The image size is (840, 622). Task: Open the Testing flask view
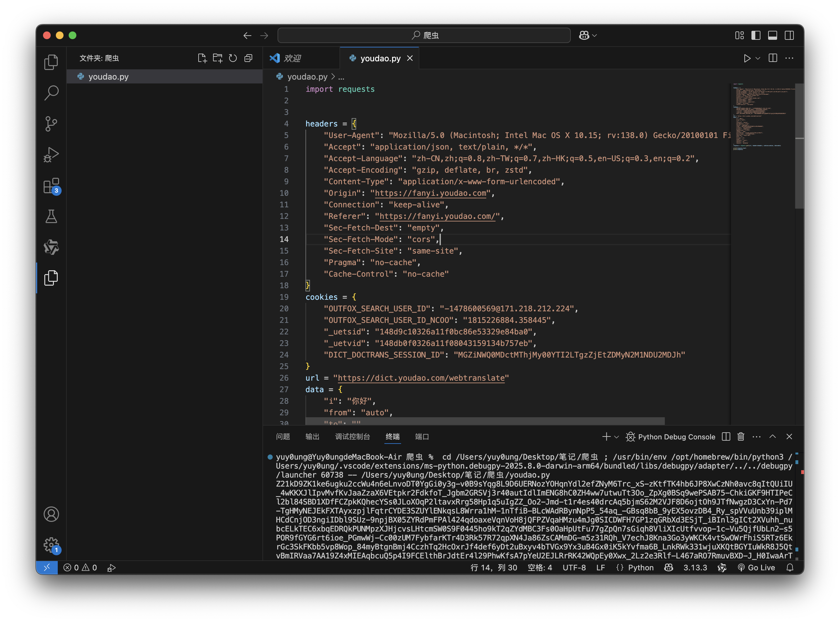pyautogui.click(x=51, y=217)
